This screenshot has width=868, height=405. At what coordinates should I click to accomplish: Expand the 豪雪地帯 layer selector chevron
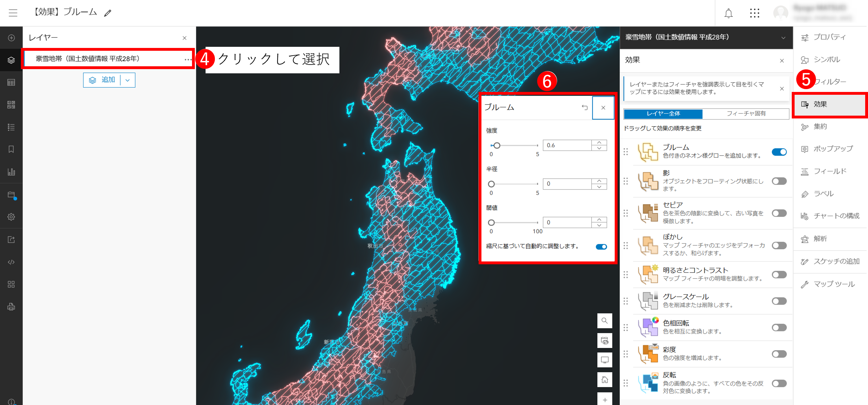click(783, 38)
